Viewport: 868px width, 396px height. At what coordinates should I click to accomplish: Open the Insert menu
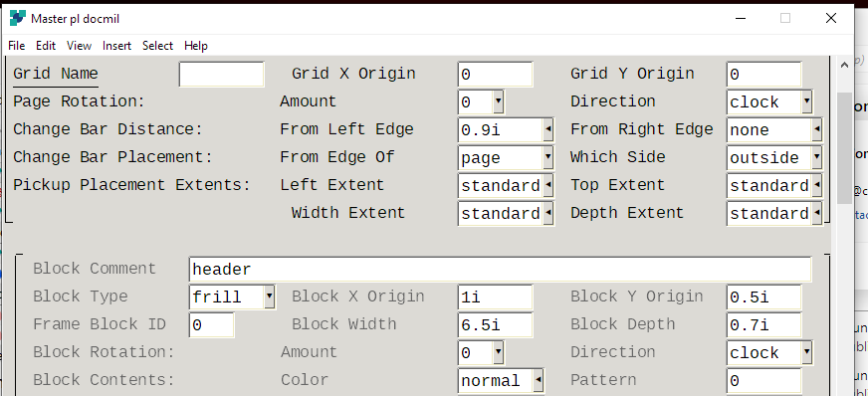(x=116, y=46)
